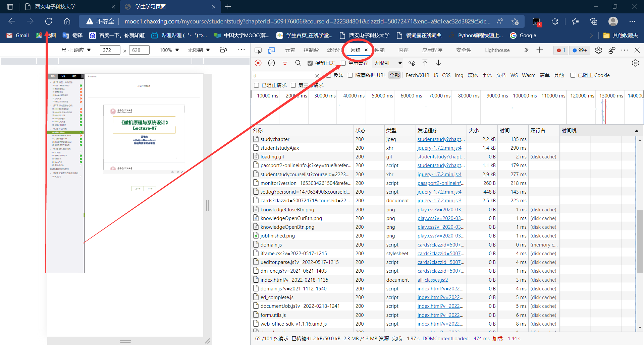This screenshot has width=644, height=345.
Task: Toggle the network filter funnel icon
Action: pos(285,63)
